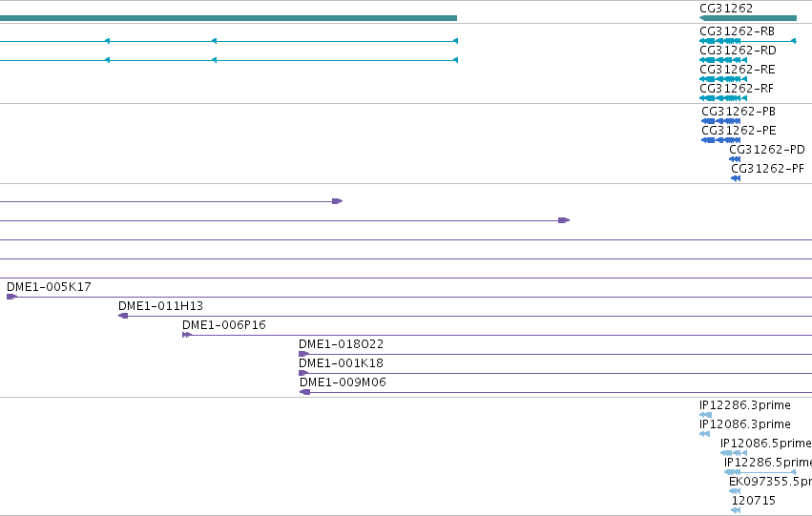This screenshot has width=812, height=516.
Task: Select transcript CG31262-RE label
Action: [738, 70]
